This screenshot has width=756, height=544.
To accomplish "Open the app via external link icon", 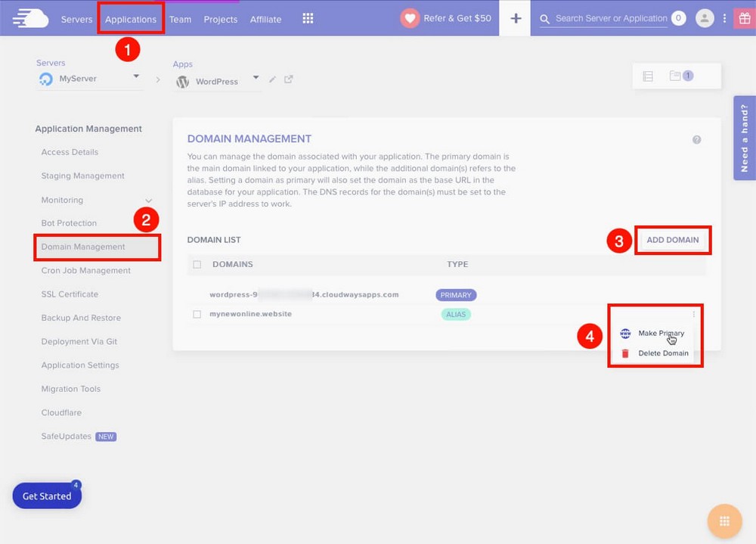I will pos(288,79).
